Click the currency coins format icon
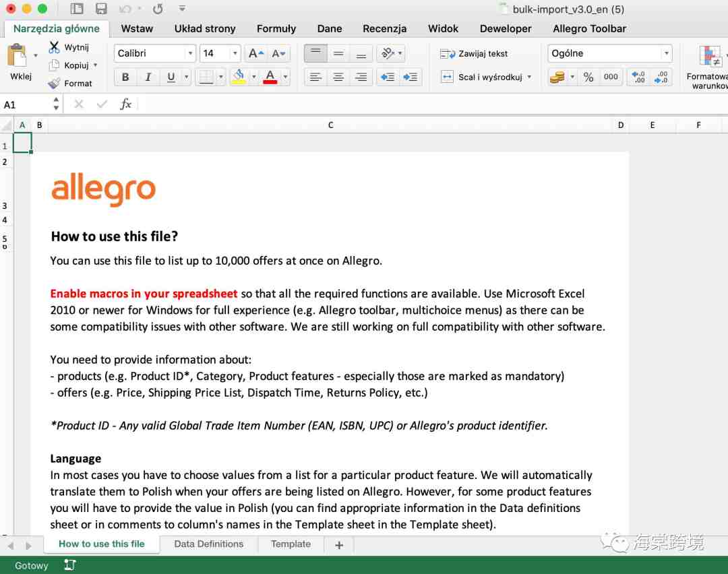The height and width of the screenshot is (574, 728). [x=557, y=77]
